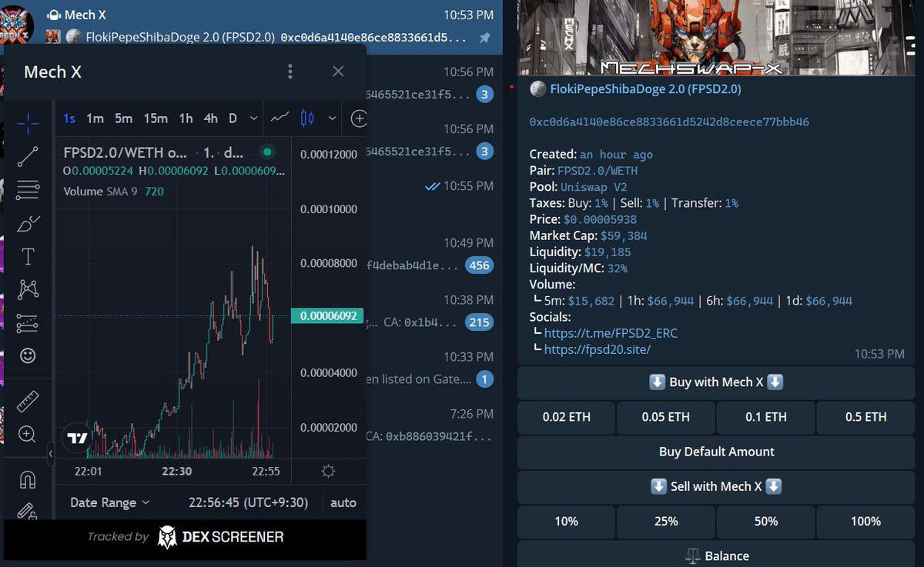Switch to the D timeframe
Screen dimensions: 924x567
pos(233,118)
